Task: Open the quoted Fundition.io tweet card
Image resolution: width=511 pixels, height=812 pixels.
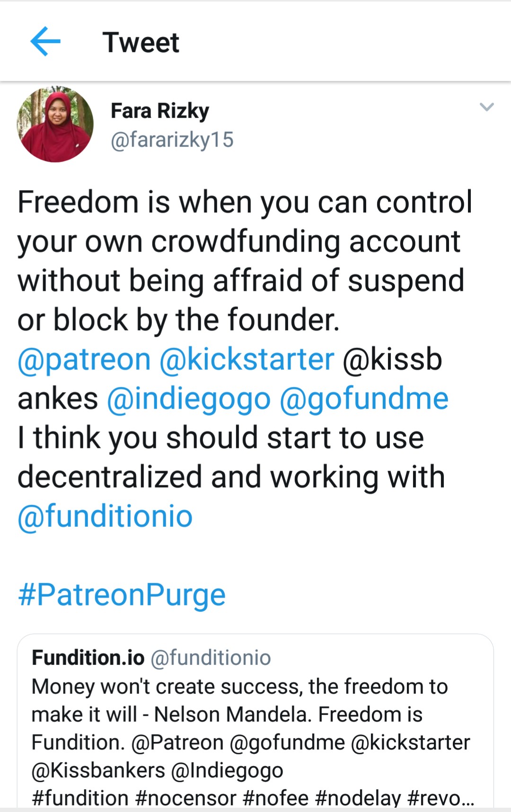Action: click(255, 721)
